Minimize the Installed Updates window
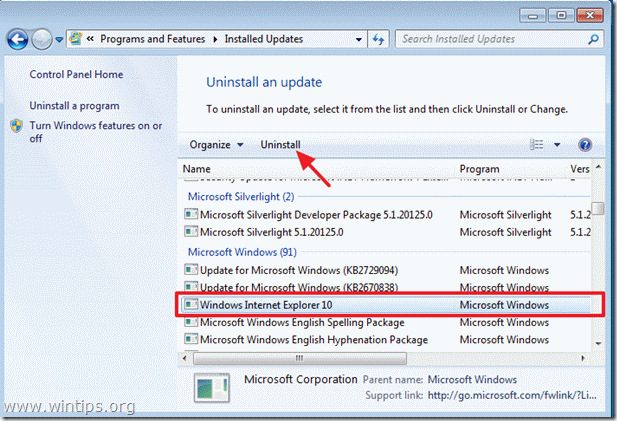Image resolution: width=617 pixels, height=421 pixels. coord(532,16)
